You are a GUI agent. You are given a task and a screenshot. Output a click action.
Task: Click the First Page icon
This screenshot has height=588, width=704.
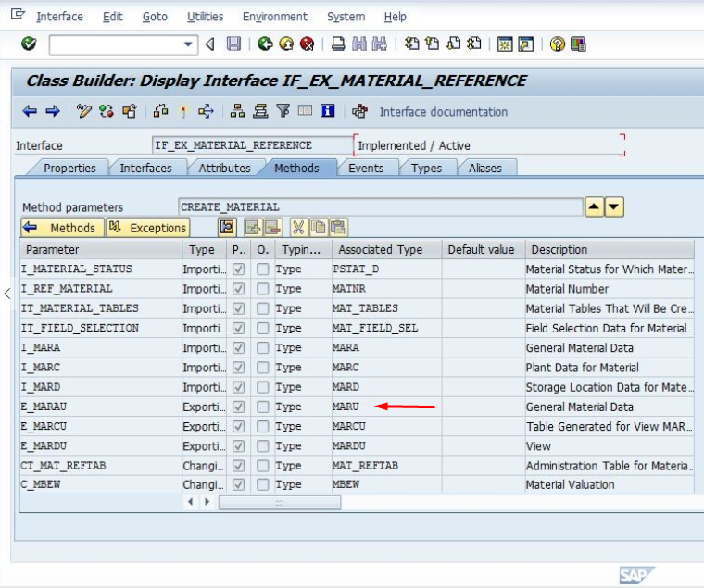pyautogui.click(x=411, y=44)
